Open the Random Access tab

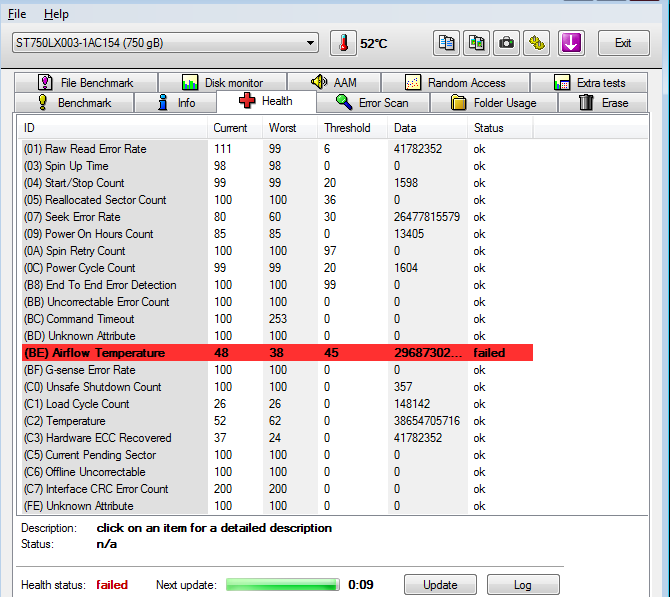click(456, 83)
